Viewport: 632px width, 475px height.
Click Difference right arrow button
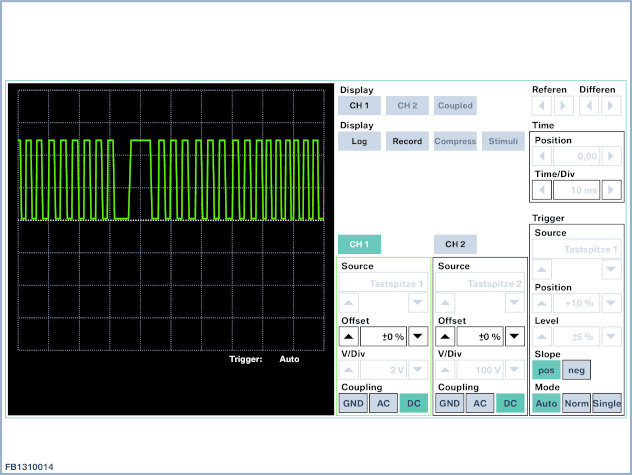point(610,105)
